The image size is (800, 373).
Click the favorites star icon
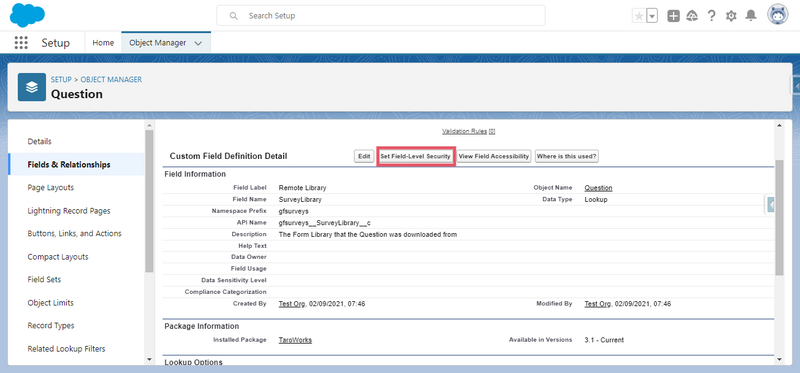coord(639,16)
